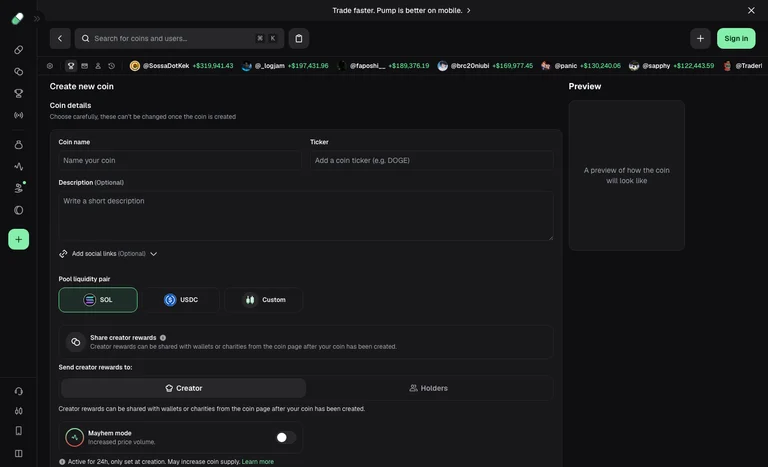Open the mobile phone icon in sidebar
The image size is (768, 467).
tap(19, 430)
